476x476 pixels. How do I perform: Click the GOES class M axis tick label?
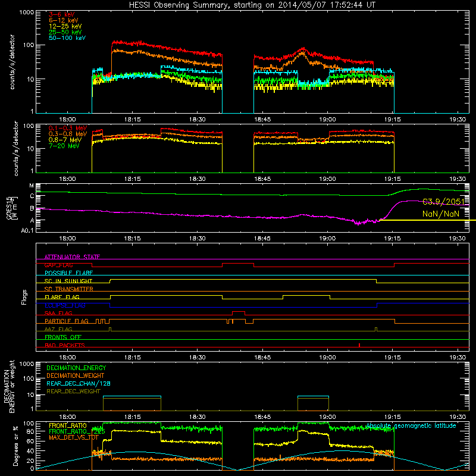(32, 186)
